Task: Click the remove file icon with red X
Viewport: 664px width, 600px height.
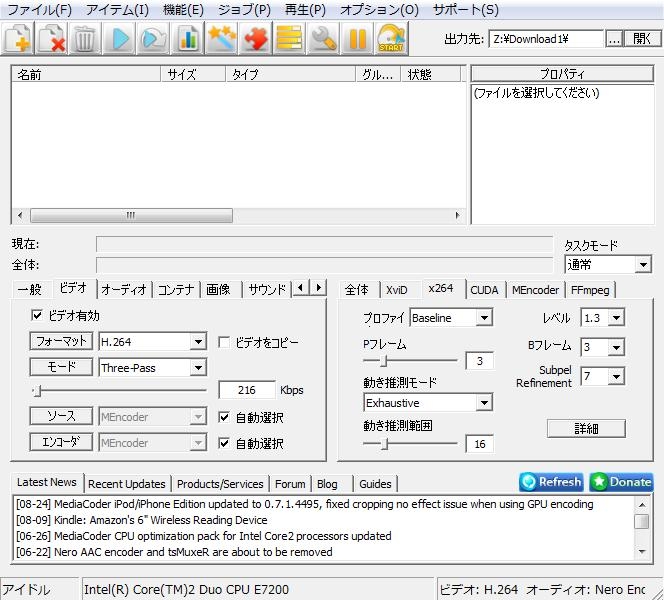Action: (52, 39)
